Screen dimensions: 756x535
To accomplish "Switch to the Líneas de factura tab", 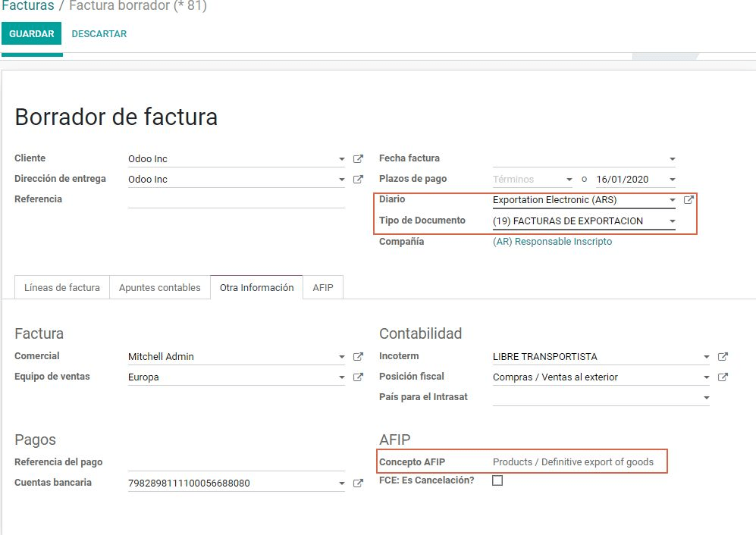I will tap(62, 288).
